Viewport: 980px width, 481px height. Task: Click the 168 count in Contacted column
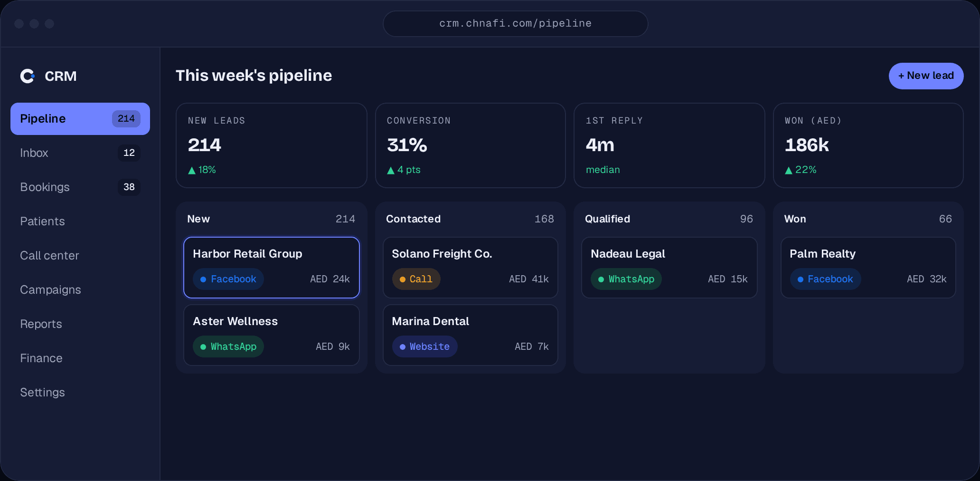coord(544,219)
